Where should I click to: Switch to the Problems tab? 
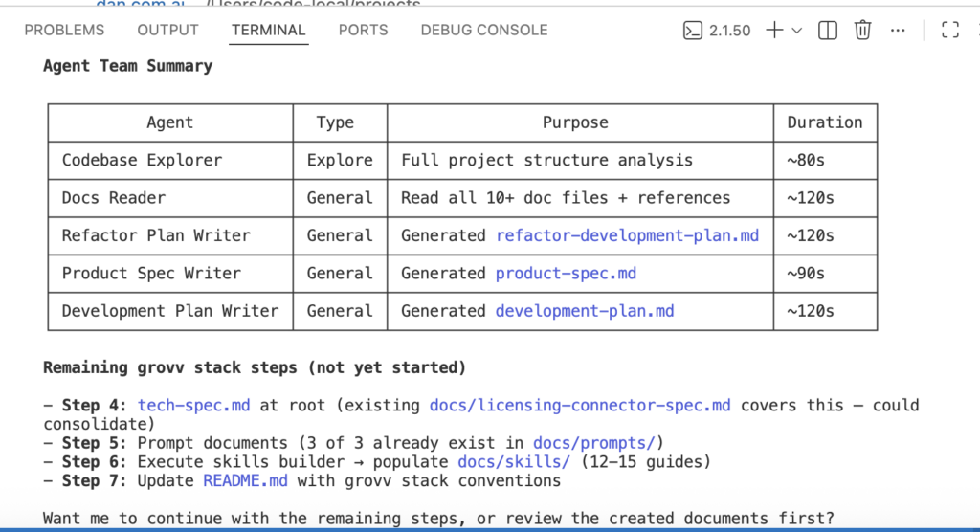point(64,30)
